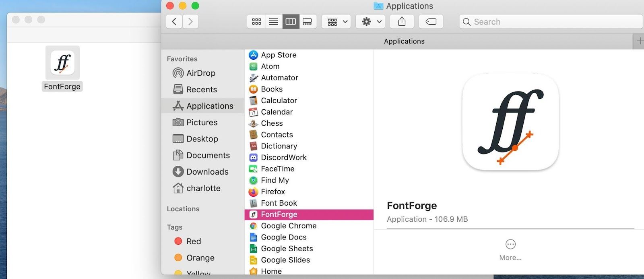Viewport: 644px width, 279px height.
Task: Select Calendar in the list
Action: [309, 112]
